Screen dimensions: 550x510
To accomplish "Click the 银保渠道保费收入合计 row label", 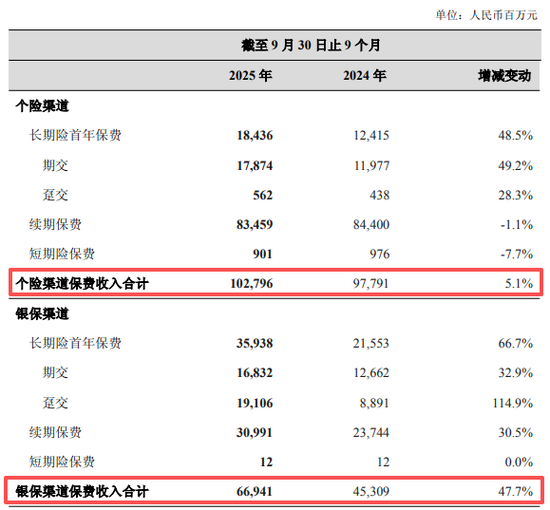I will click(82, 492).
